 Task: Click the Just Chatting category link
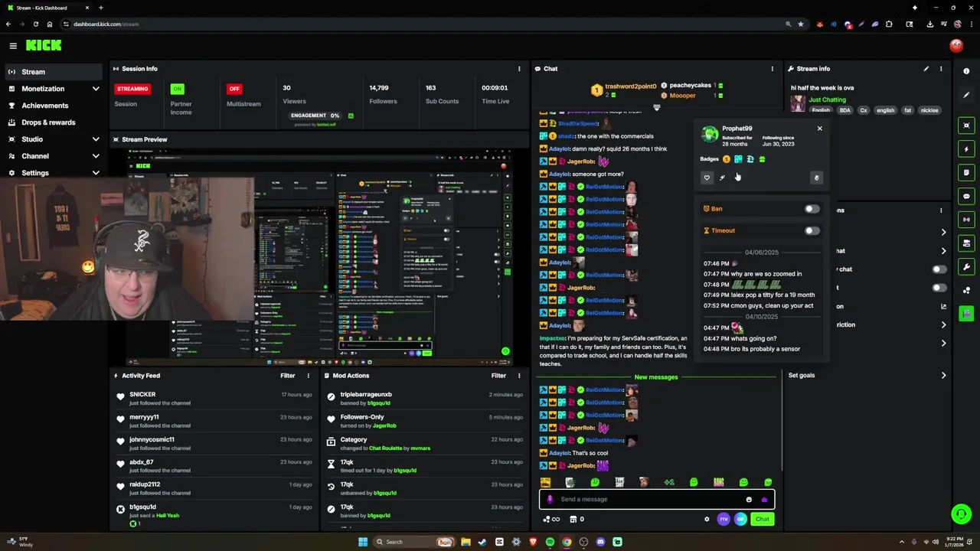pos(827,99)
